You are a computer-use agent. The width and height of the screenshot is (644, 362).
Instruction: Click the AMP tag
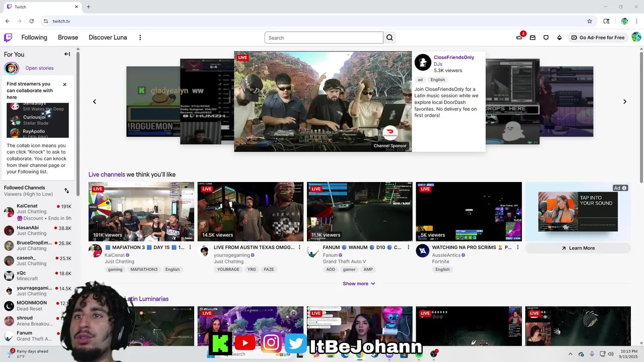(368, 269)
